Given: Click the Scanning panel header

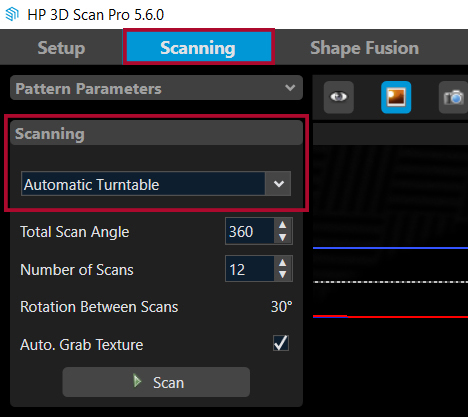Looking at the screenshot, I should [156, 133].
